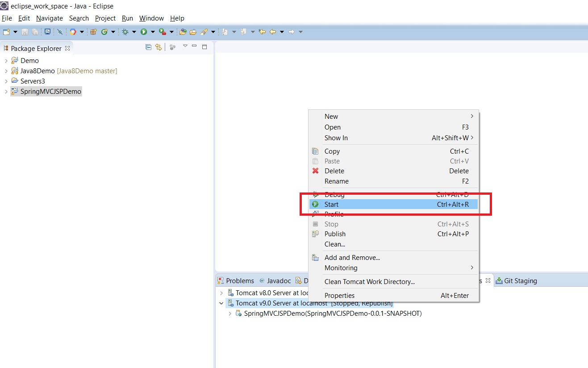Click the New file wizard toolbar icon
The width and height of the screenshot is (588, 368).
tap(6, 32)
